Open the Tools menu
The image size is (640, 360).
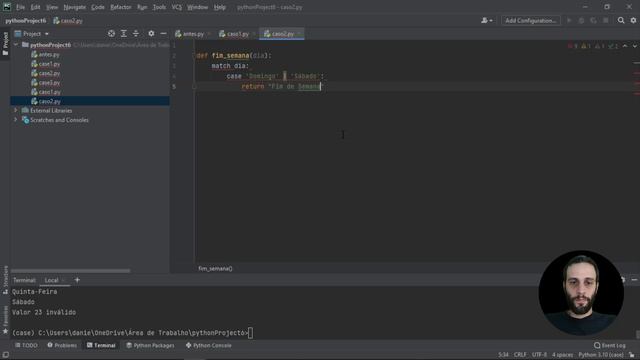pyautogui.click(x=160, y=7)
